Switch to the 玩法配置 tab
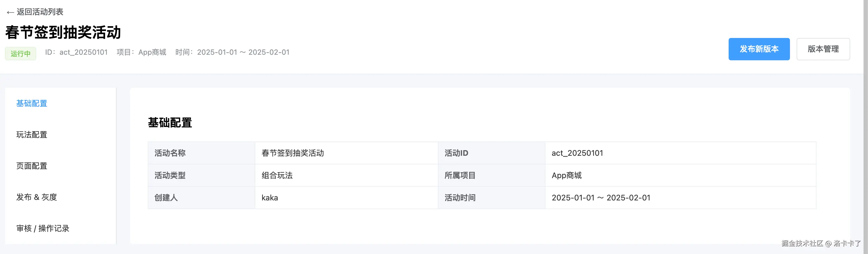 (32, 135)
